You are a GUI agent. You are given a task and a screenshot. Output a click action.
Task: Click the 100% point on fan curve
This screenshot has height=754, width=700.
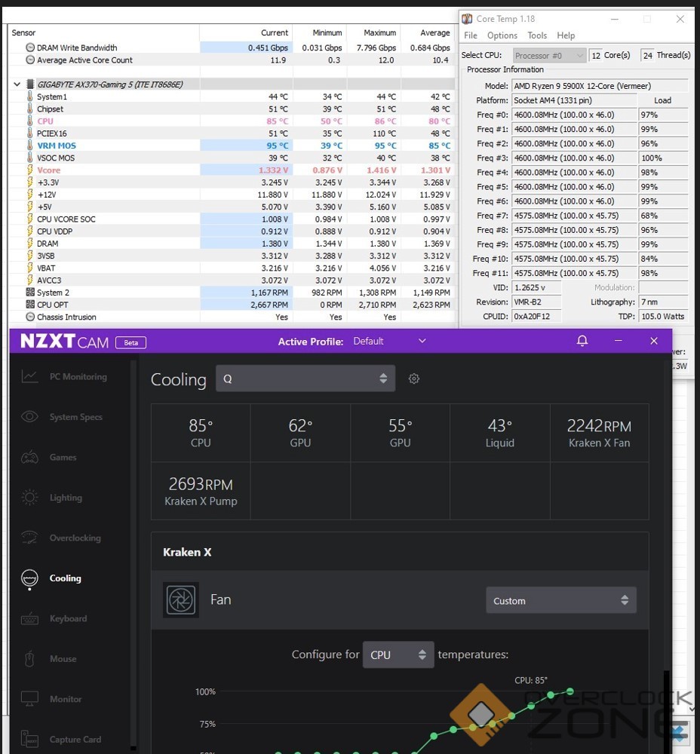click(x=570, y=691)
